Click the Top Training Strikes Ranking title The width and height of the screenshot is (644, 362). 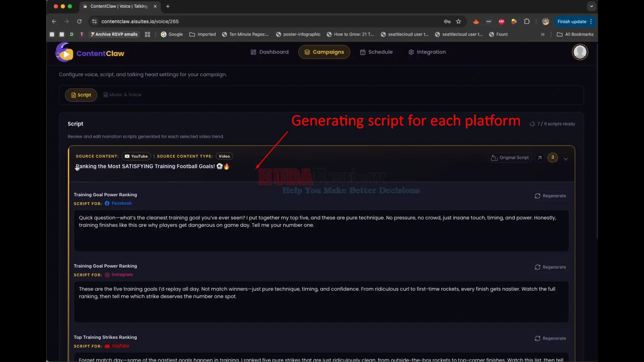105,337
